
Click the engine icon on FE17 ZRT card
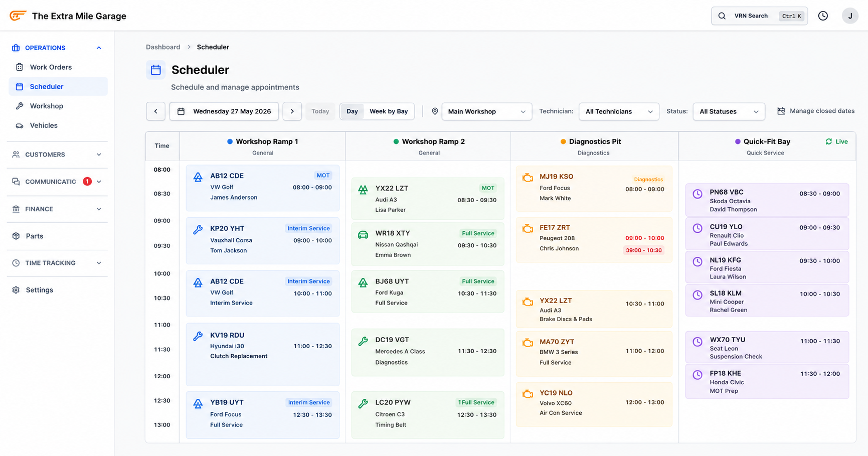click(x=528, y=229)
